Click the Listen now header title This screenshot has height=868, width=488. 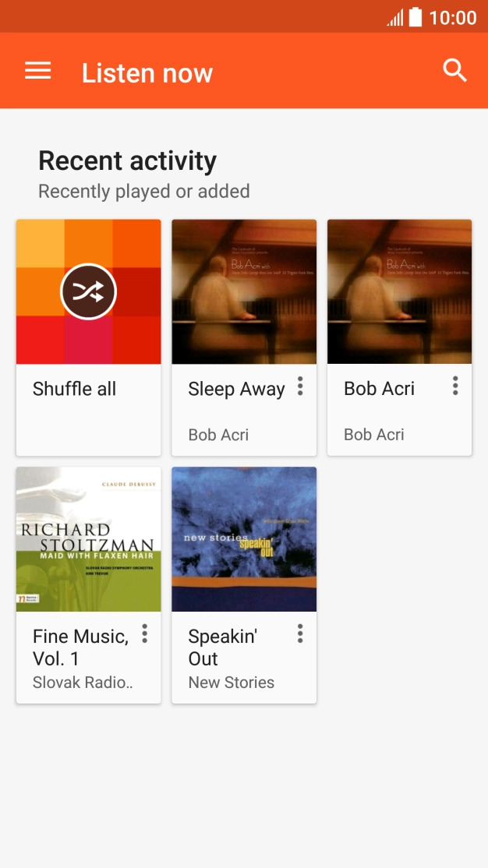(x=147, y=73)
